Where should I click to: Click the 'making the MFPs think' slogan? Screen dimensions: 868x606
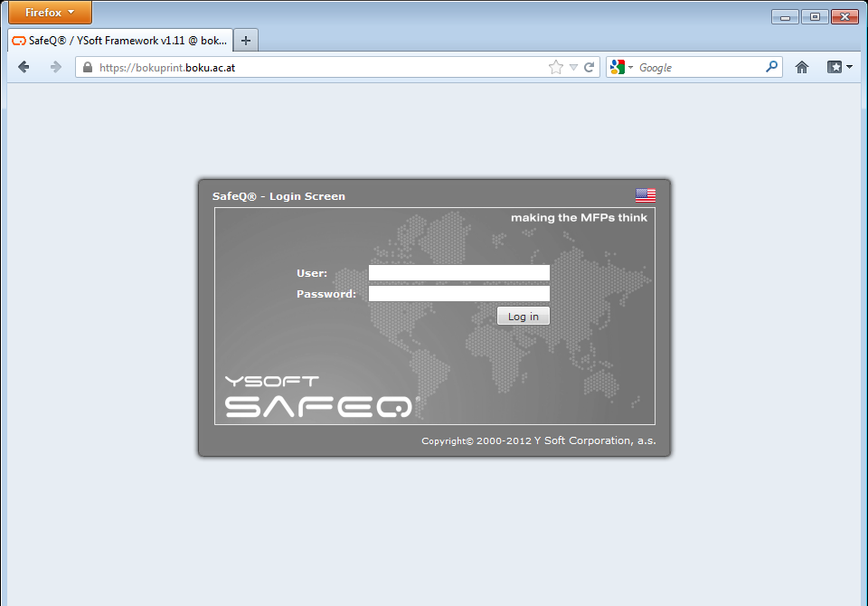click(x=579, y=218)
